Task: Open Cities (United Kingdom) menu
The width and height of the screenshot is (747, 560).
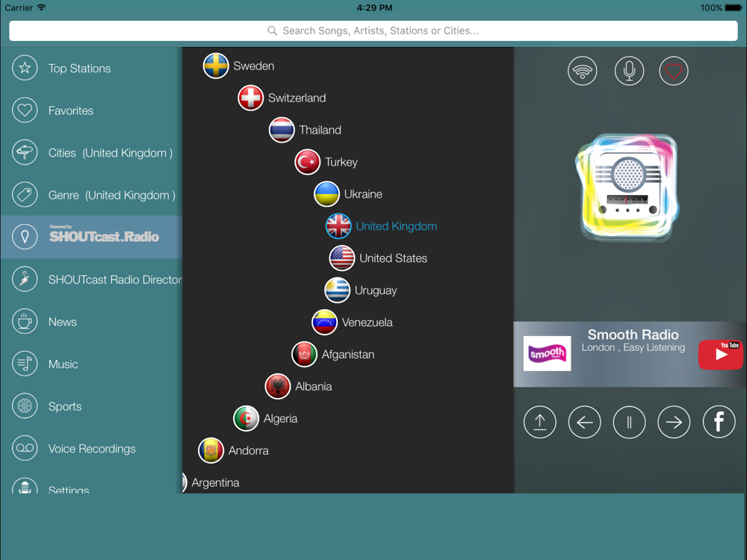Action: click(x=111, y=153)
